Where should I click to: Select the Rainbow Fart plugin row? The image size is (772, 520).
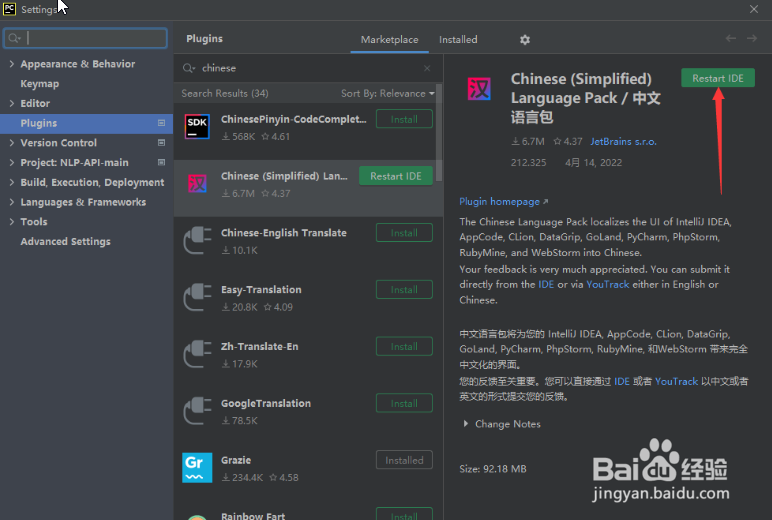coord(308,512)
